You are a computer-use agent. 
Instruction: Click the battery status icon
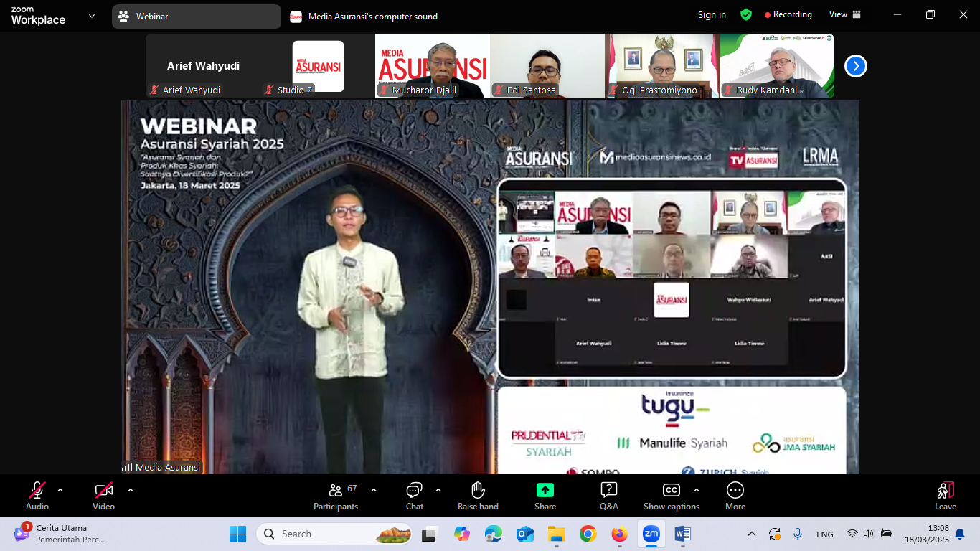click(887, 534)
